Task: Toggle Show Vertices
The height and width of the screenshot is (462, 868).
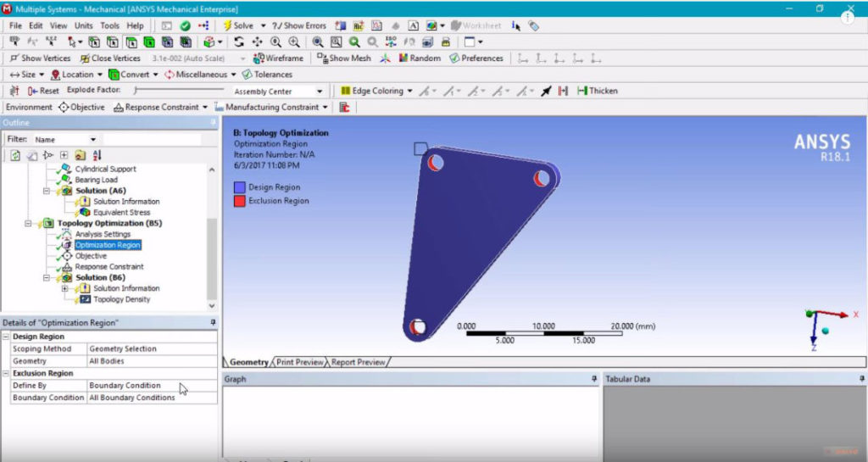Action: (x=41, y=58)
